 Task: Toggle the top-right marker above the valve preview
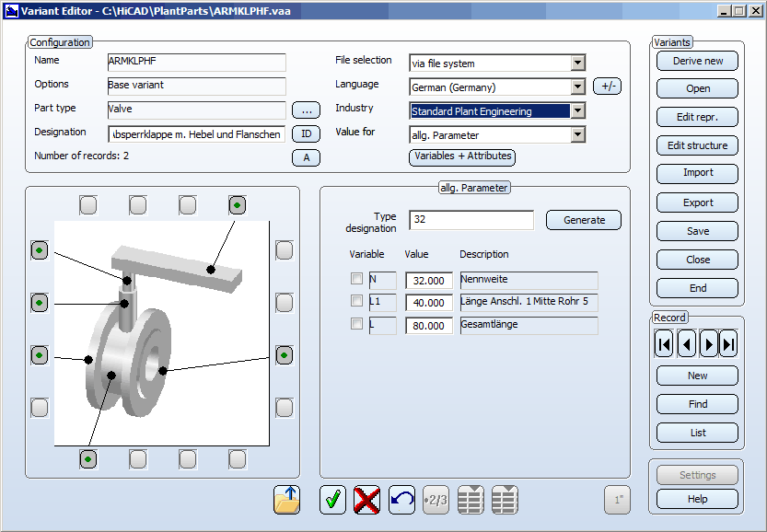click(237, 205)
